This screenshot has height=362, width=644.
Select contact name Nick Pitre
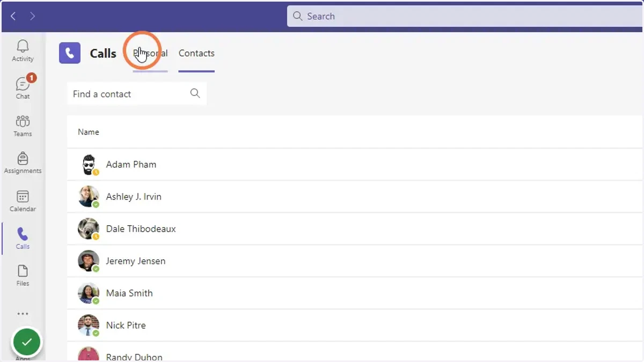tap(126, 326)
